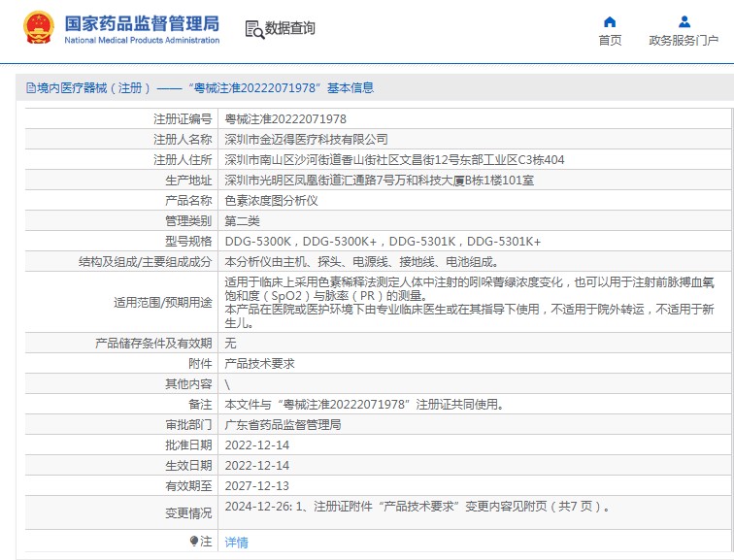The image size is (734, 560).
Task: Open the 数据查询 search icon
Action: point(254,29)
